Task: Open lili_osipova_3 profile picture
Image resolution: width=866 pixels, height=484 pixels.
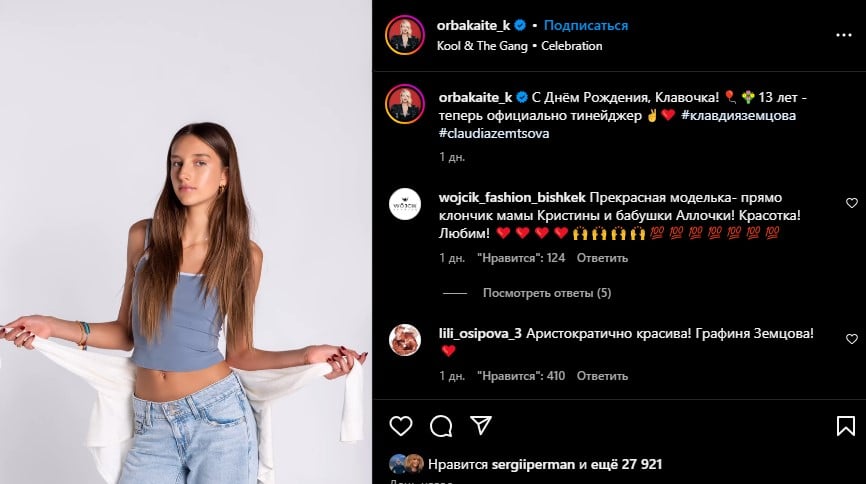Action: (405, 340)
